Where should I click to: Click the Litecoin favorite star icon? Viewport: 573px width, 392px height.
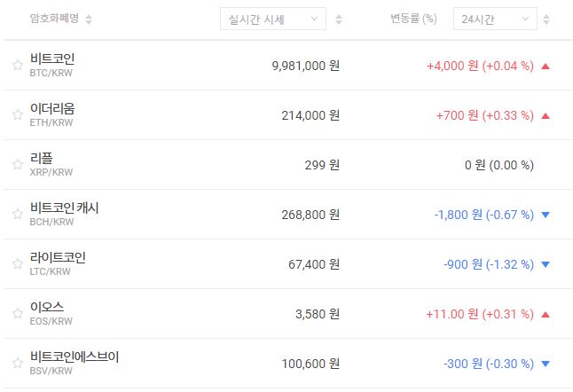[x=17, y=263]
